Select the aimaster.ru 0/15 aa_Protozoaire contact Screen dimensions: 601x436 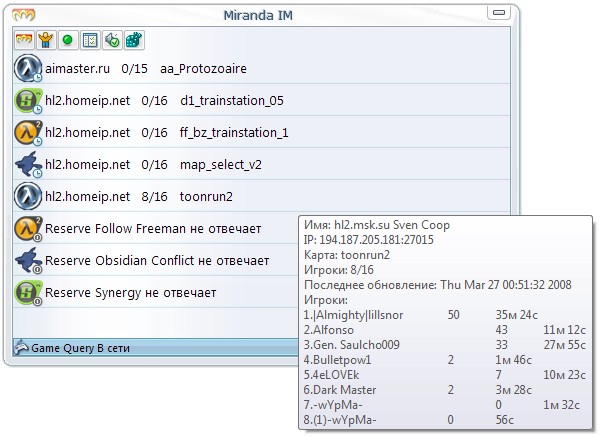261,68
